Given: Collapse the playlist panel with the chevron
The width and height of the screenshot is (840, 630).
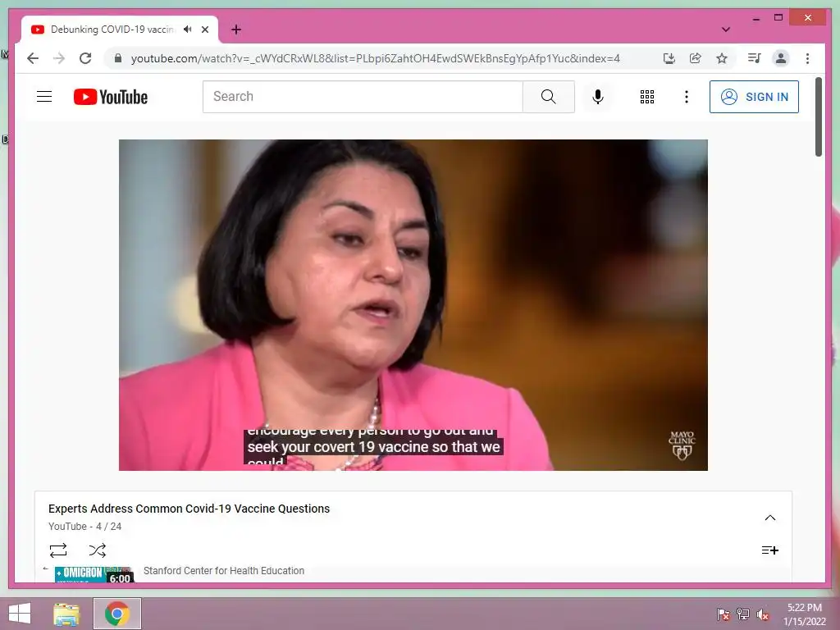Looking at the screenshot, I should [769, 518].
